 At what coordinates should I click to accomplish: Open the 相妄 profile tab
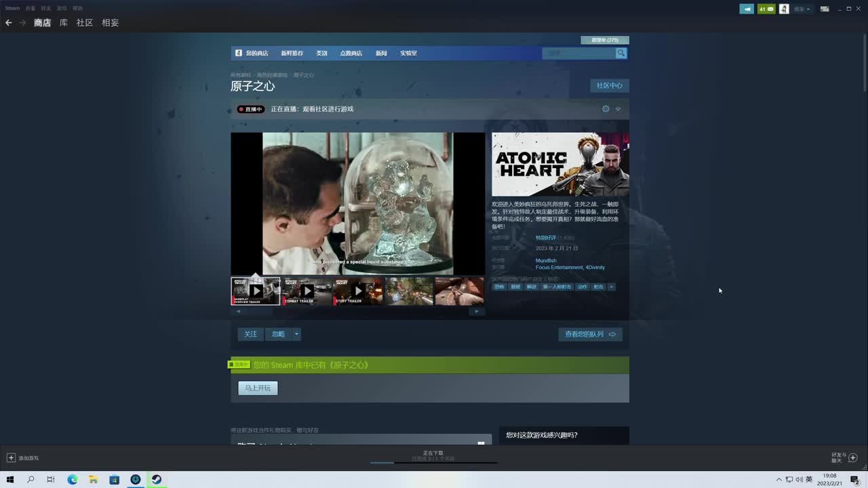(110, 22)
